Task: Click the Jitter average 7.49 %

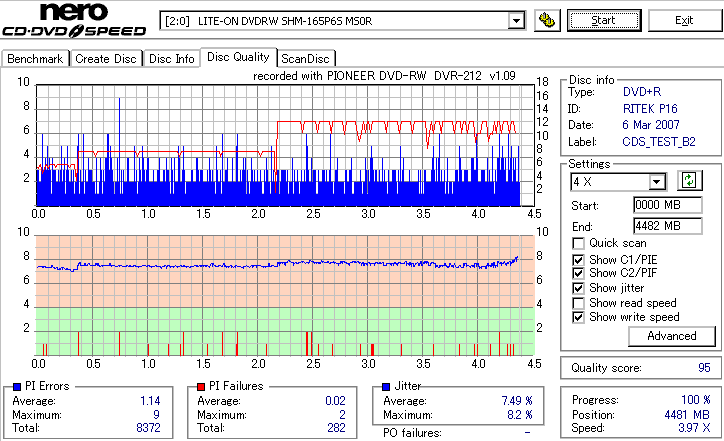Action: tap(517, 401)
